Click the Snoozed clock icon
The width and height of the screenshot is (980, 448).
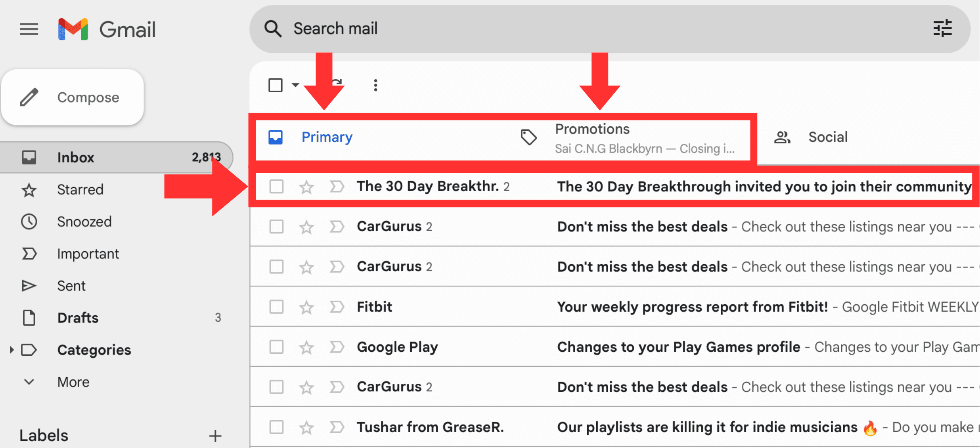(29, 222)
